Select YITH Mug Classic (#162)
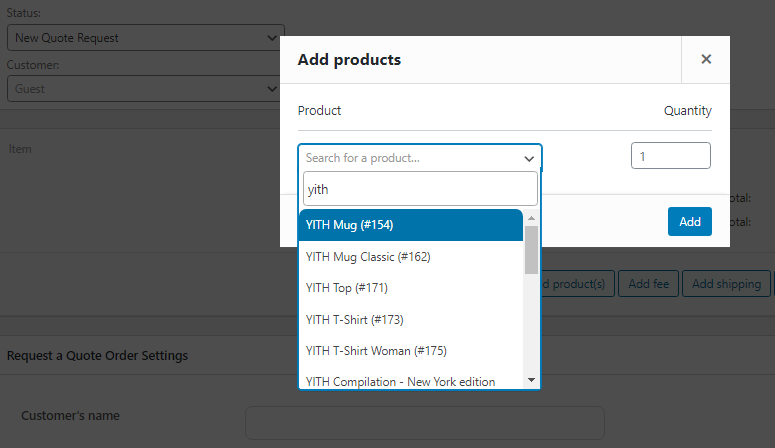This screenshot has height=448, width=775. [x=411, y=257]
